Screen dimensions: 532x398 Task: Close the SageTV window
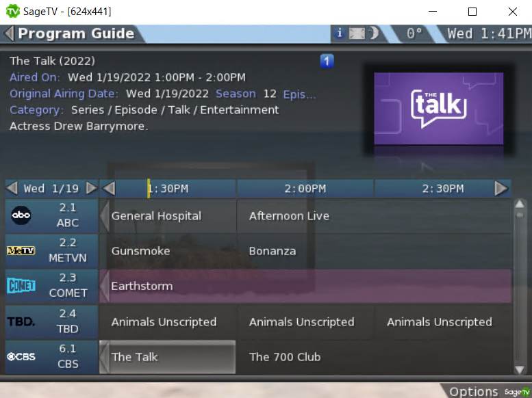513,12
